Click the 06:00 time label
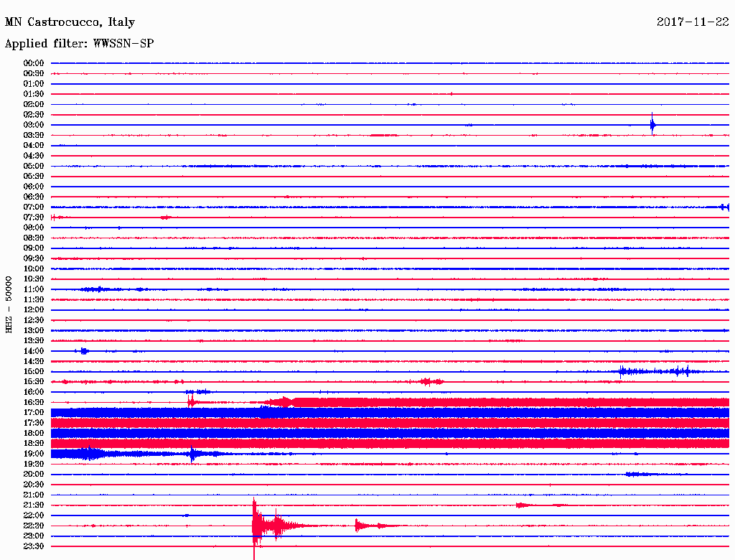This screenshot has width=735, height=560. pos(34,186)
